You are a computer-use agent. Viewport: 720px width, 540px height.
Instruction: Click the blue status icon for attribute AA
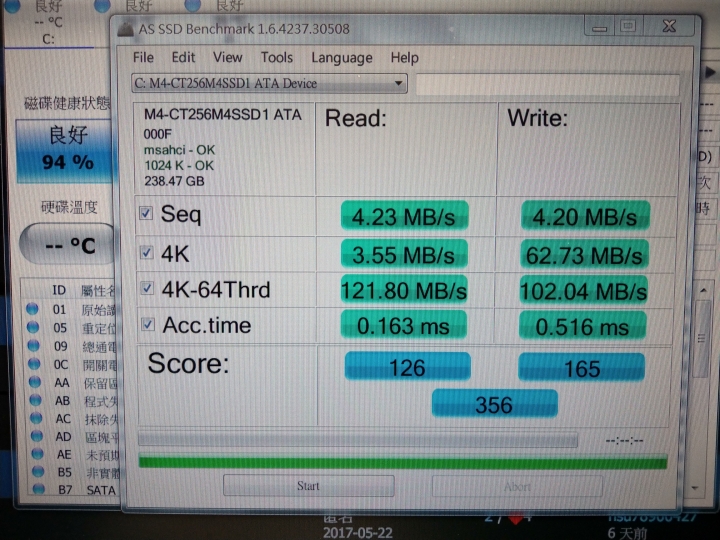coord(34,382)
